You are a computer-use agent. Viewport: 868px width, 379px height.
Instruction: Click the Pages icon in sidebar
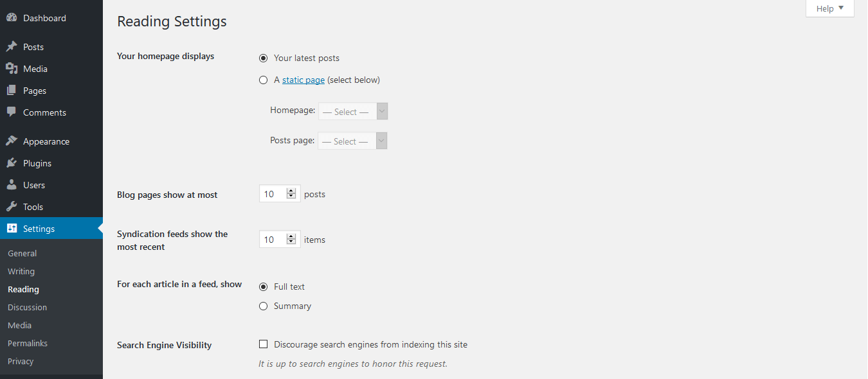pos(12,91)
